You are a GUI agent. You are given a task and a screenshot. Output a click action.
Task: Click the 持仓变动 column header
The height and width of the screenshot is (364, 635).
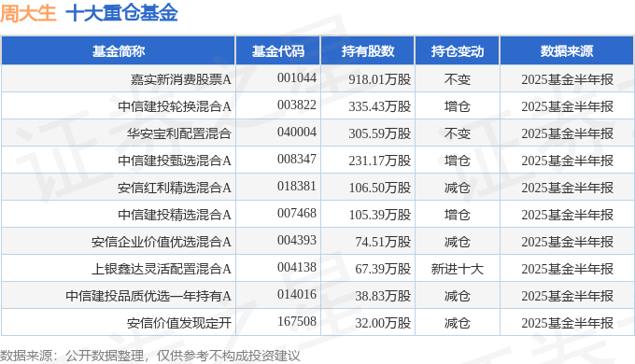coord(458,51)
